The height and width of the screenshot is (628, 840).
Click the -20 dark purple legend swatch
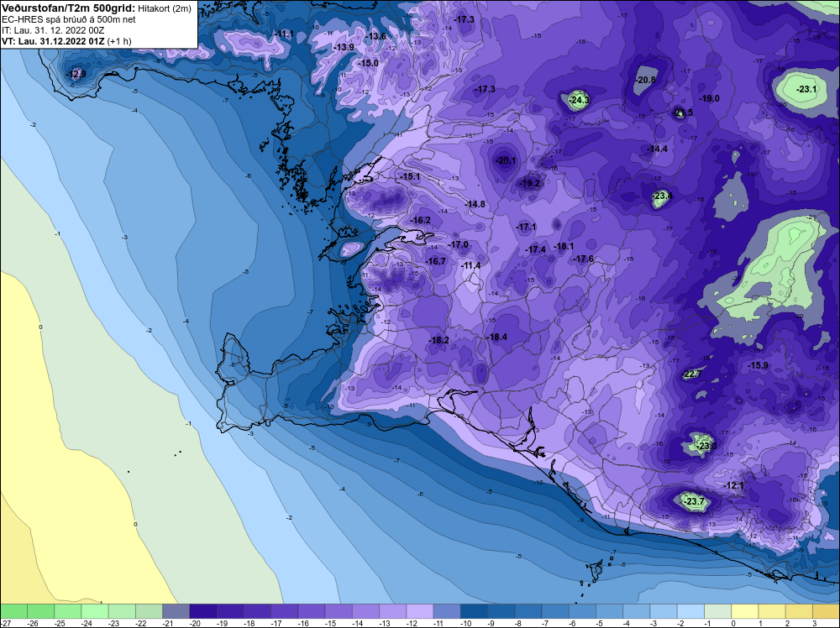point(203,611)
